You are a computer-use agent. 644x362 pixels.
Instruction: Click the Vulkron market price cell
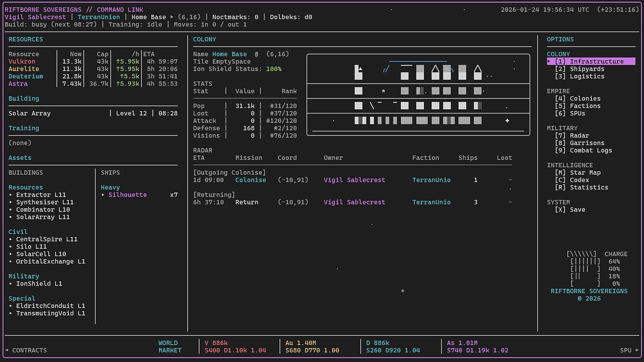(235, 347)
